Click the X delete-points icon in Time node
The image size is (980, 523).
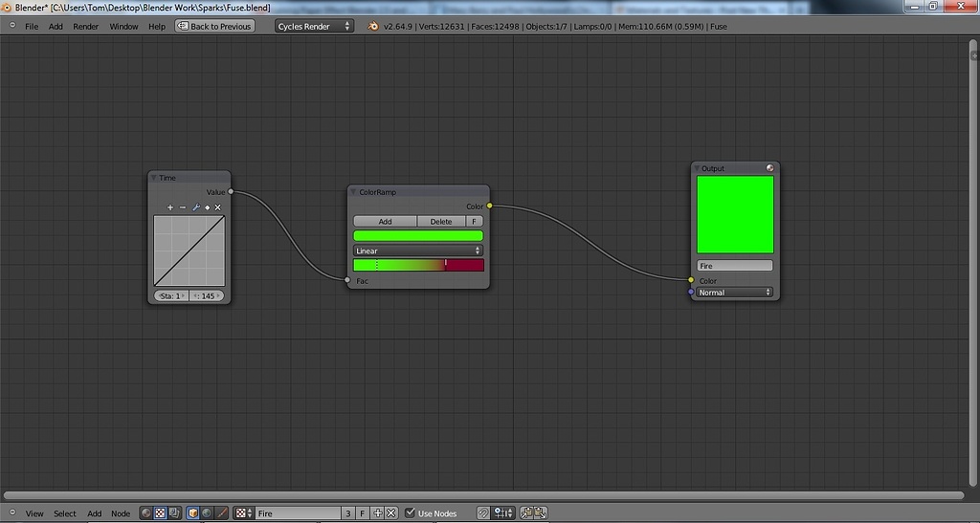tap(217, 207)
